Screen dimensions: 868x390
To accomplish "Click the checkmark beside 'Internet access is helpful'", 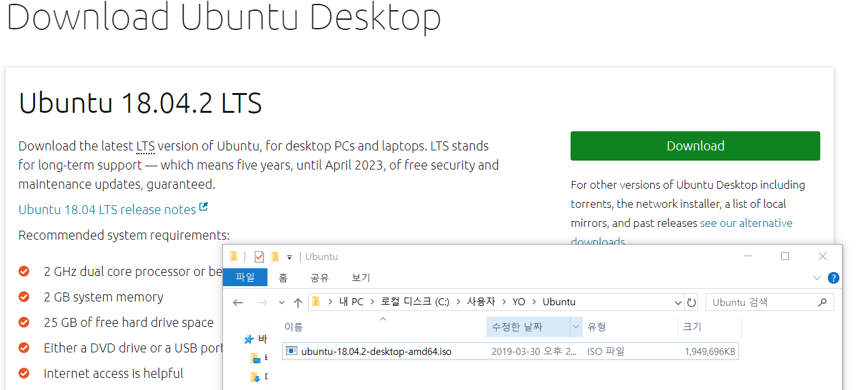I will pos(24,373).
